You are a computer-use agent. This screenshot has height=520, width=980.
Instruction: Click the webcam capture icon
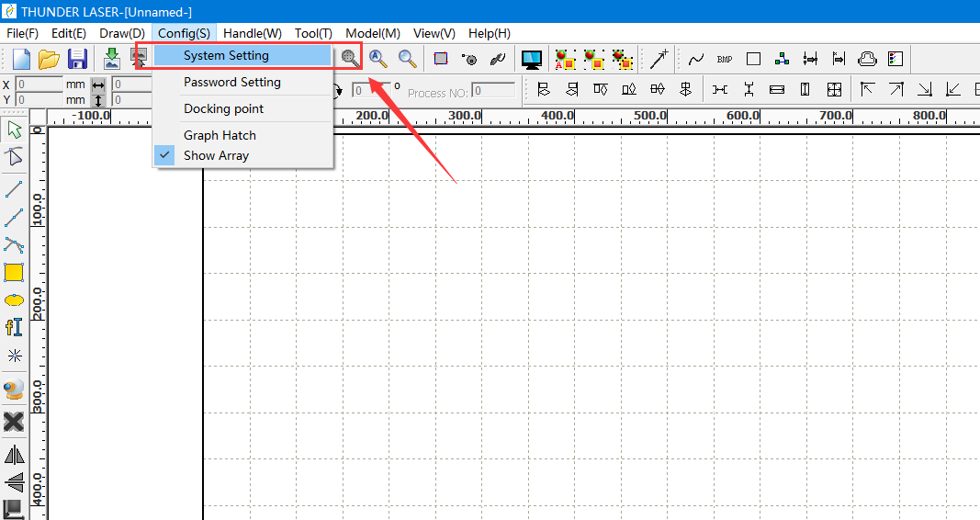[14, 389]
